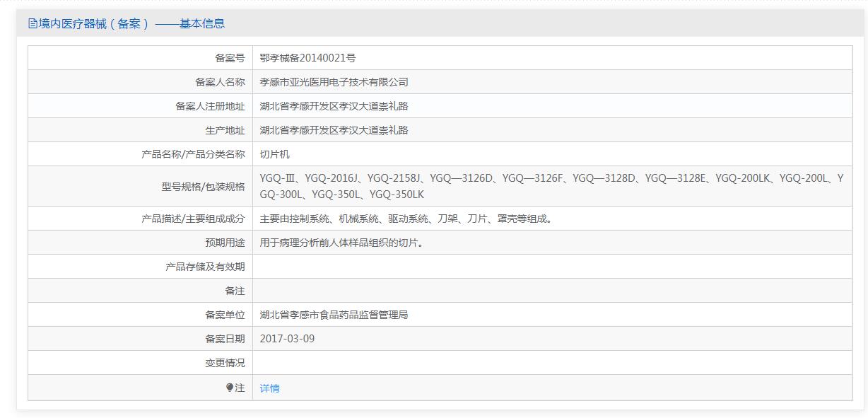Select company name 孝感市亚光医用电子技术有限公司
This screenshot has width=868, height=418.
click(334, 82)
